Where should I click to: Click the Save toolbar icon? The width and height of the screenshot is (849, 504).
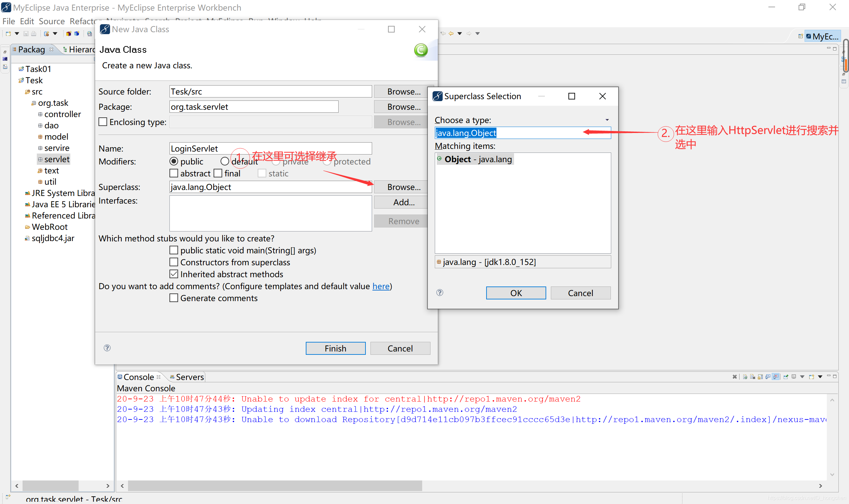26,33
